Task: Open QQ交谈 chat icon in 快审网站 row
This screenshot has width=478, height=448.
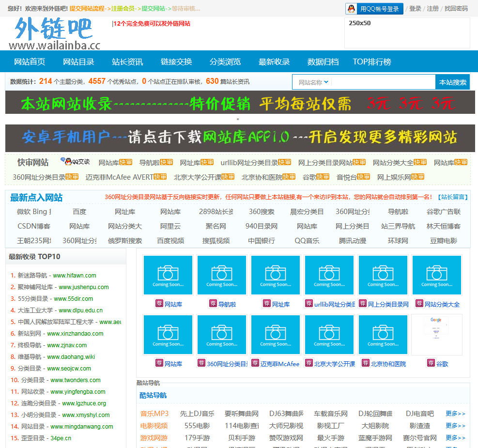Action: coord(75,162)
